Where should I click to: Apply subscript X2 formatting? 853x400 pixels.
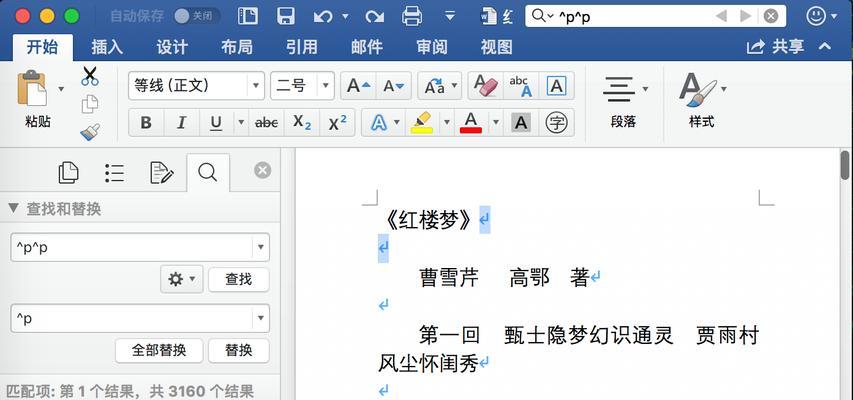[x=302, y=123]
